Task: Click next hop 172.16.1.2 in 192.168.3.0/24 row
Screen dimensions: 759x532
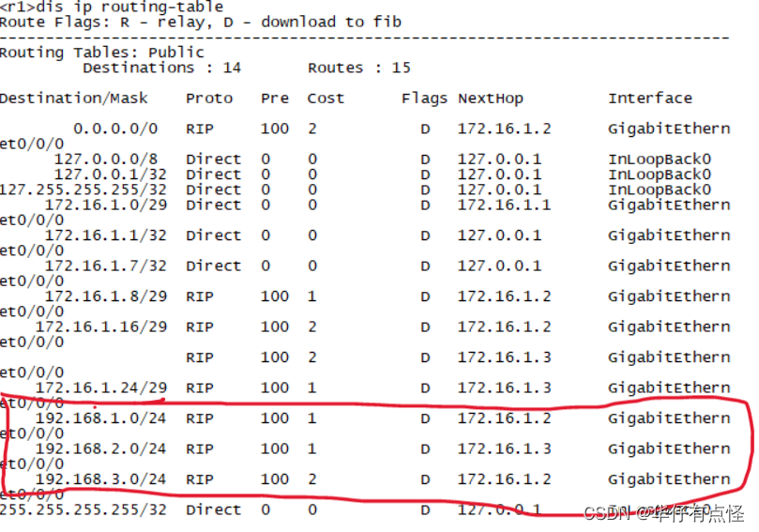Action: 505,479
